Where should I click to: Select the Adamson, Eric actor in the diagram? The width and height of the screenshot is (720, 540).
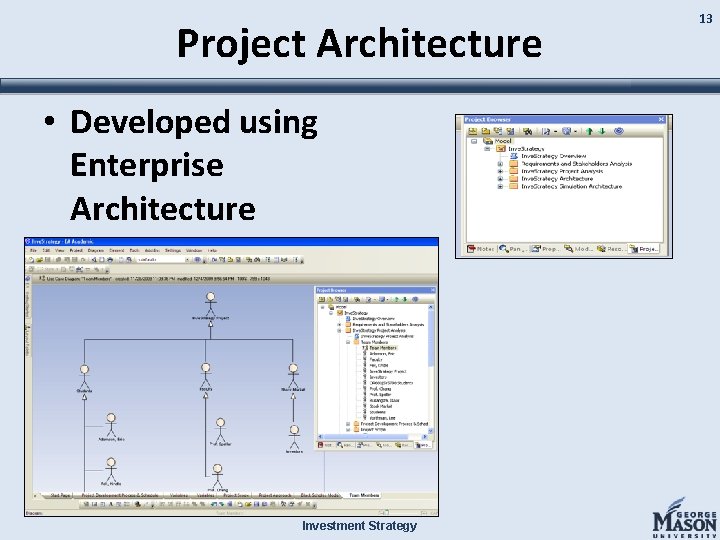click(111, 428)
